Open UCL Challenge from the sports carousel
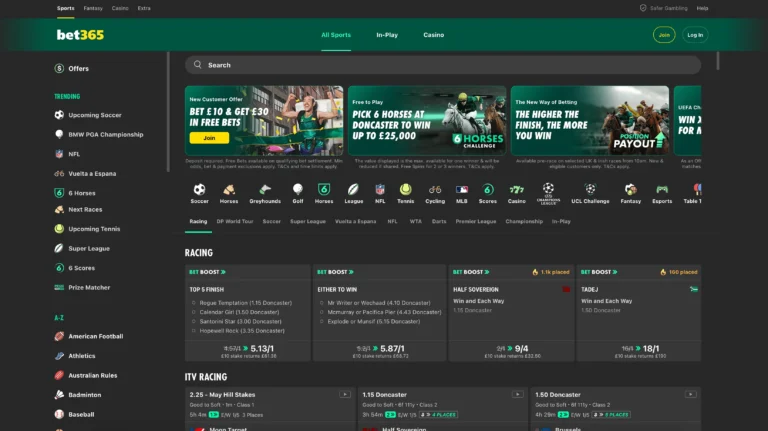Image resolution: width=768 pixels, height=431 pixels. [590, 193]
